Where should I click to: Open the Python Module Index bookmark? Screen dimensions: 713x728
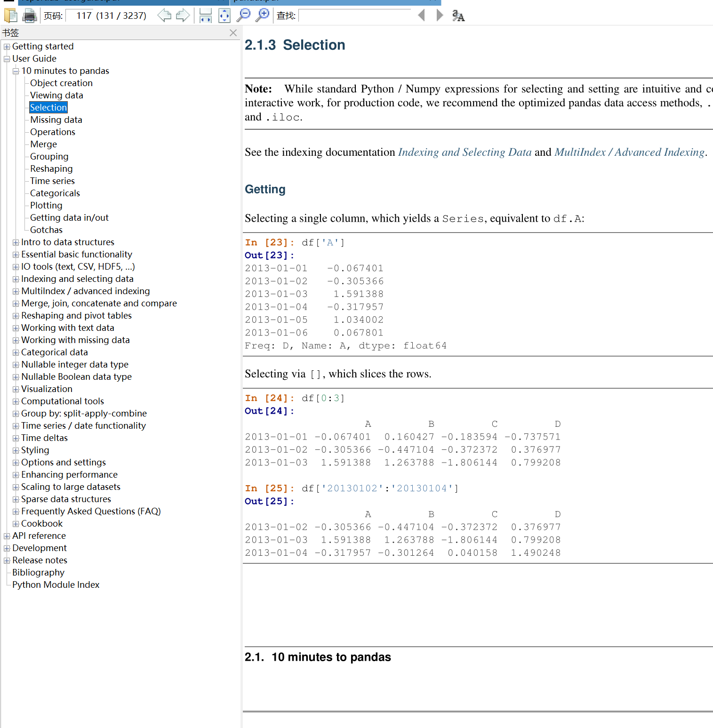click(x=56, y=584)
